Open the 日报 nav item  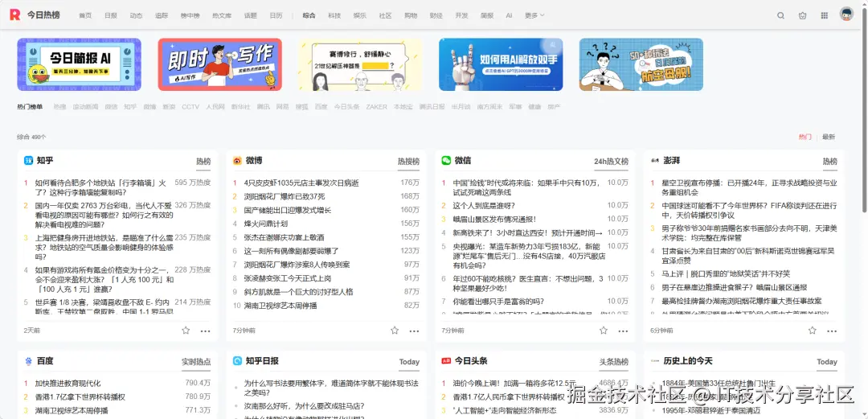click(x=111, y=15)
